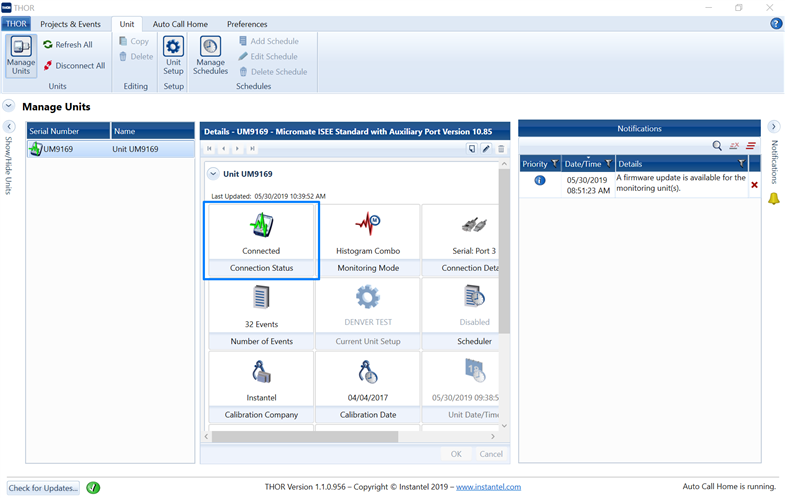Click the Refresh All button

67,45
